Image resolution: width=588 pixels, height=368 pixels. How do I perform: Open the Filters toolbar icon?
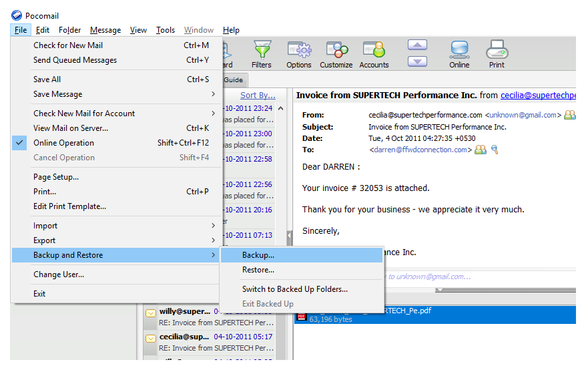point(262,54)
